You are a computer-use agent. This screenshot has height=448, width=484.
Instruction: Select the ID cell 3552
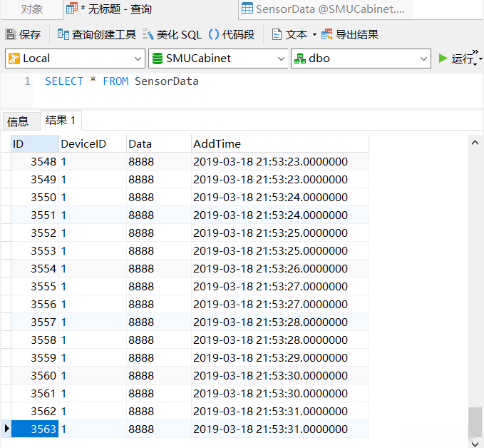(x=35, y=233)
